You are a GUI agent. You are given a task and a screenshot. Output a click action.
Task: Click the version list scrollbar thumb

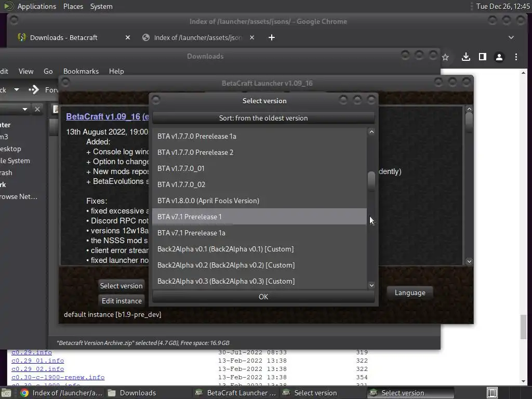tap(371, 181)
